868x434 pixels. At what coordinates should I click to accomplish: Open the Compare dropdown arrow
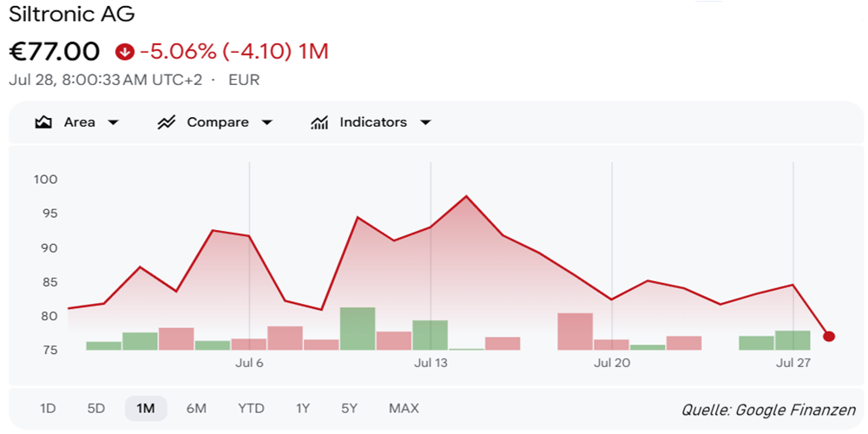tap(266, 122)
